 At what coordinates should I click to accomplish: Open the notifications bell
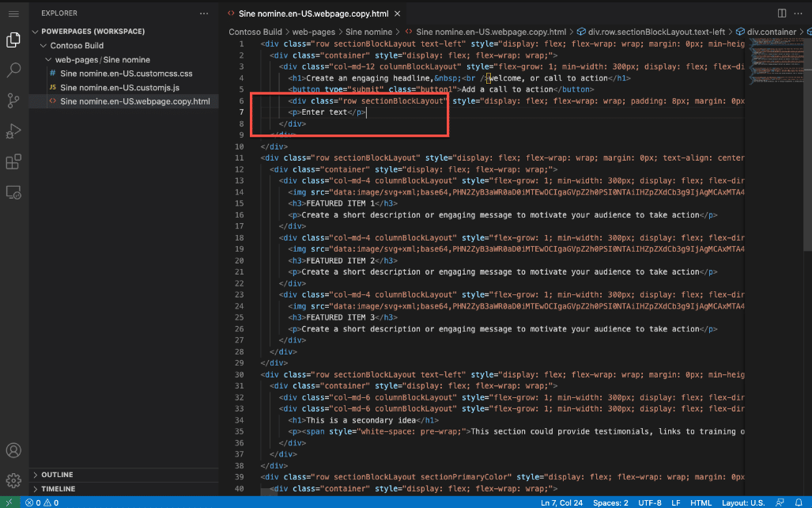coord(798,502)
